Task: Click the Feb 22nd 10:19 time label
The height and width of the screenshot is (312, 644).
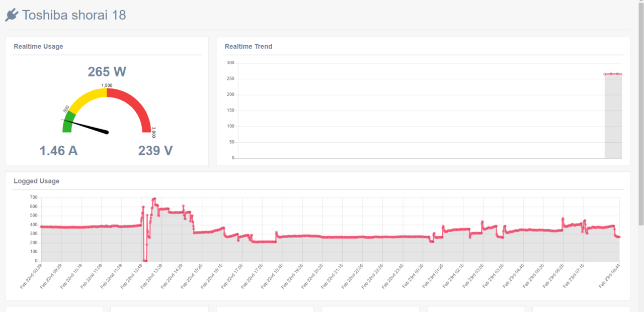Action: point(71,276)
